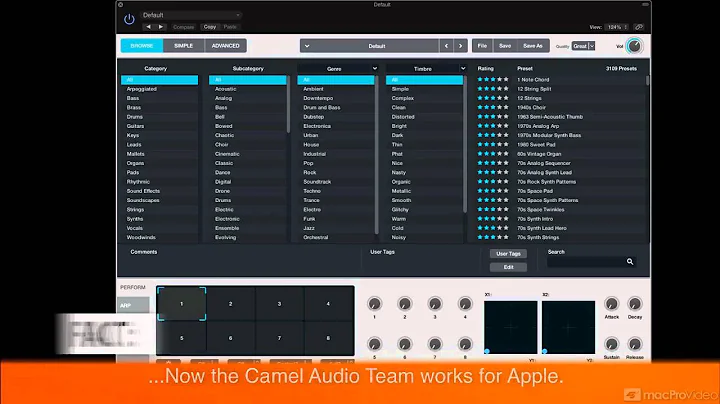Select perform pad 6

pyautogui.click(x=231, y=338)
